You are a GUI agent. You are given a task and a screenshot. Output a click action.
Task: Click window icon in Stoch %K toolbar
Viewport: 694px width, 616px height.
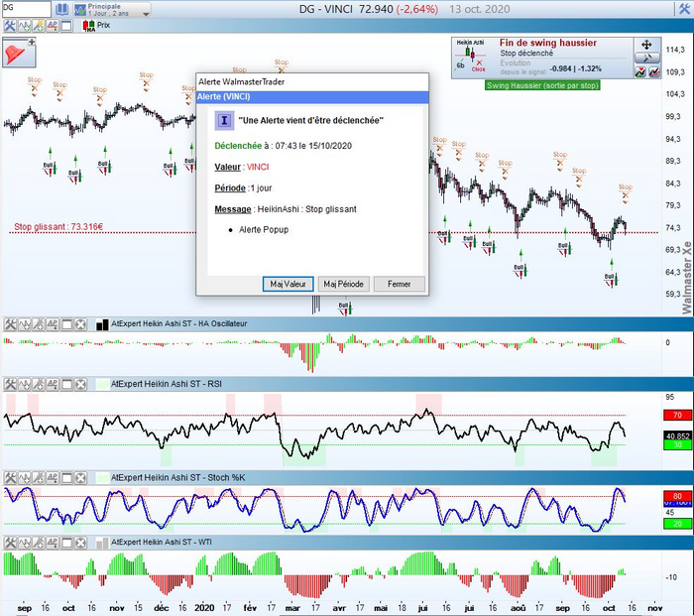tap(66, 478)
